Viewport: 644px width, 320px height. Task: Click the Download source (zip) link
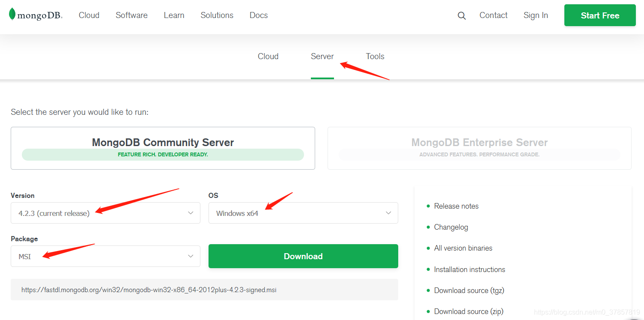tap(469, 311)
